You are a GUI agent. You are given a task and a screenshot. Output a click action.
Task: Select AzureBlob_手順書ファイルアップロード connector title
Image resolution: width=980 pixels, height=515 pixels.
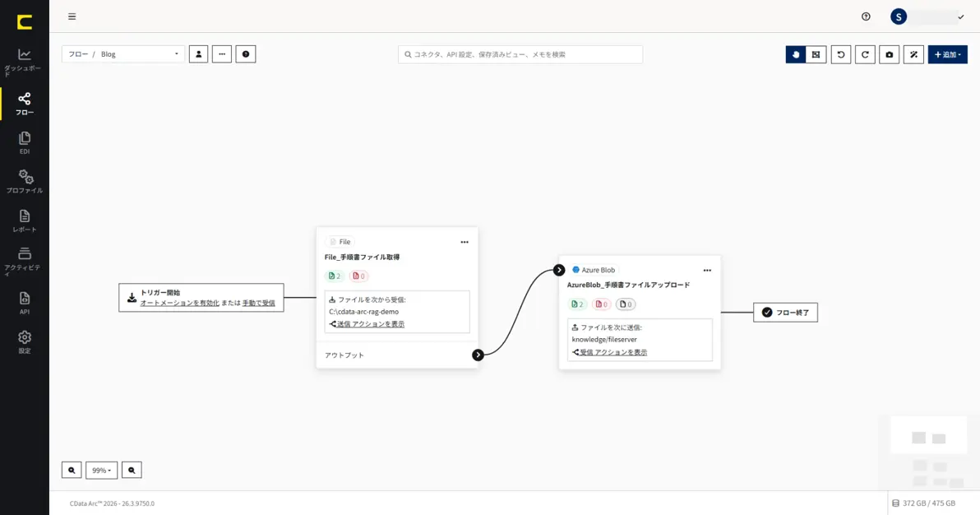[x=628, y=285]
